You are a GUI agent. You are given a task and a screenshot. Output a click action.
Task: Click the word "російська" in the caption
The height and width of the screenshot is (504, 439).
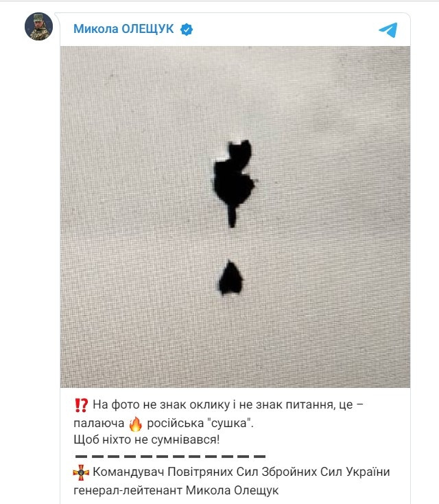[x=176, y=423]
